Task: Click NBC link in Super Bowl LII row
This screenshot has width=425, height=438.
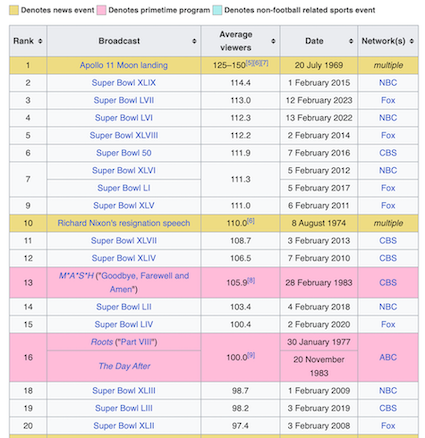Action: (x=388, y=307)
